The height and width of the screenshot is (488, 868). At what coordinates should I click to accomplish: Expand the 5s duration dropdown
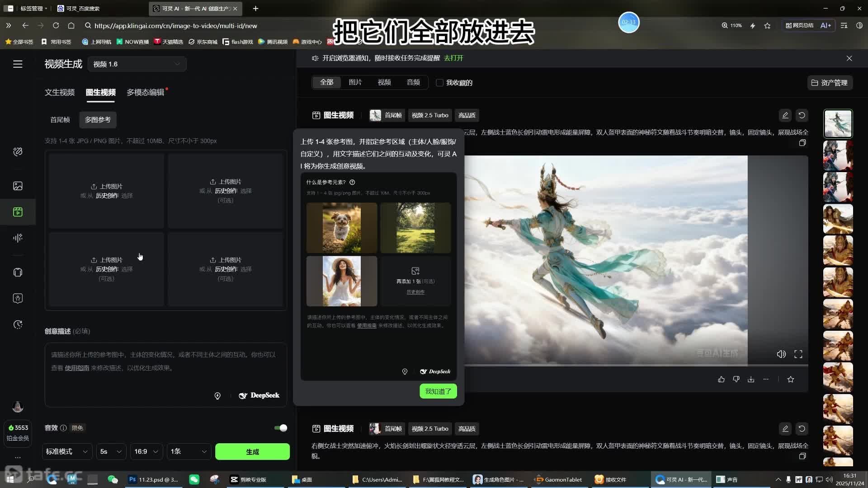click(x=110, y=451)
